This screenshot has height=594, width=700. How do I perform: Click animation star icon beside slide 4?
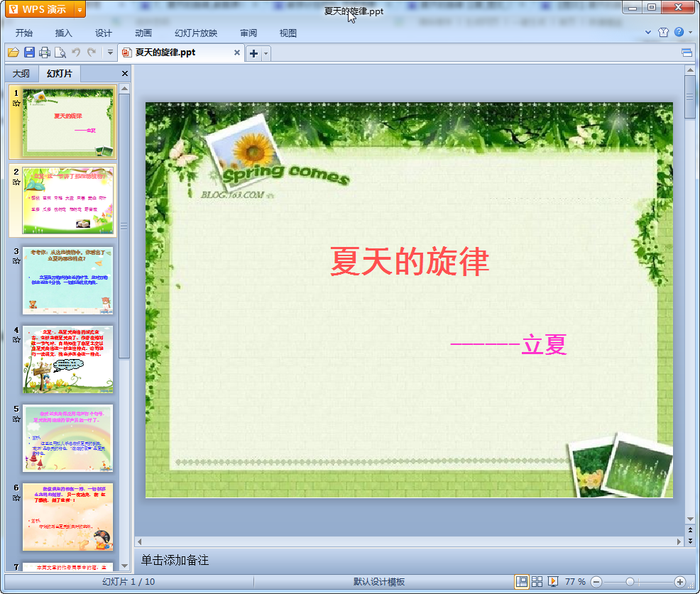[x=16, y=340]
